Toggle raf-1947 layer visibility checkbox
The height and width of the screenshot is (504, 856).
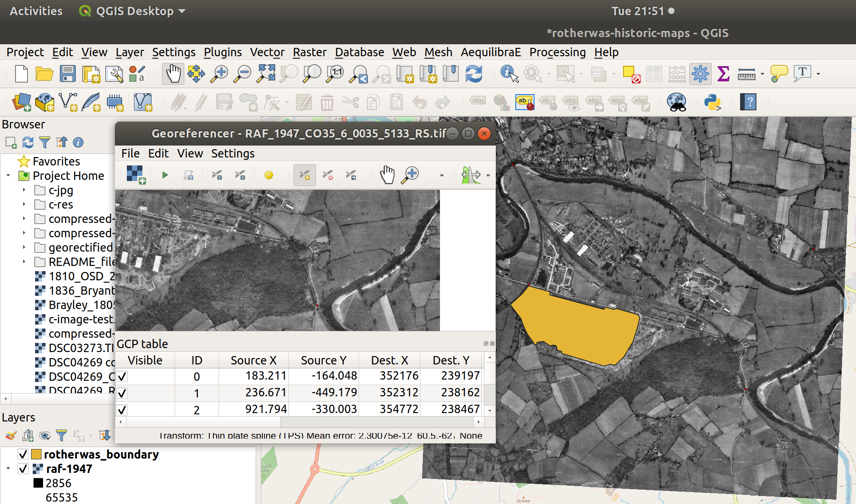23,469
